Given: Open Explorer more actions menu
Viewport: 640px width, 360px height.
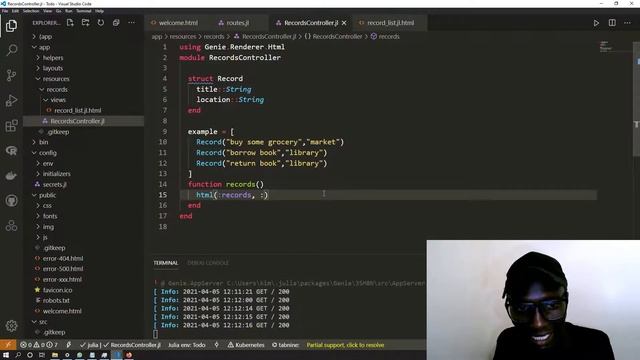Looking at the screenshot, I should click(x=131, y=23).
